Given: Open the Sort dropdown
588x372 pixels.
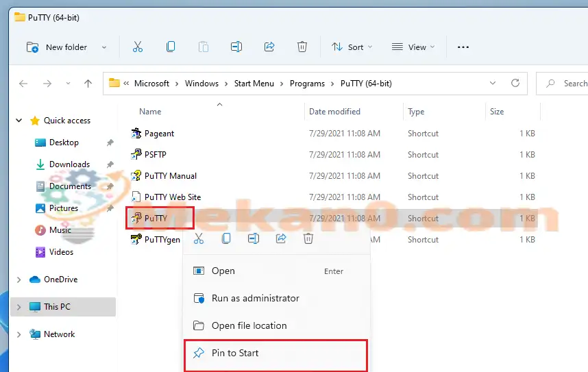Looking at the screenshot, I should click(352, 47).
